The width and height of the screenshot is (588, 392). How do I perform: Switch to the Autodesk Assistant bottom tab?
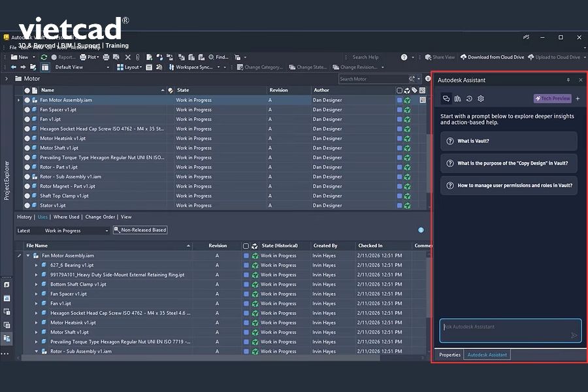point(487,355)
